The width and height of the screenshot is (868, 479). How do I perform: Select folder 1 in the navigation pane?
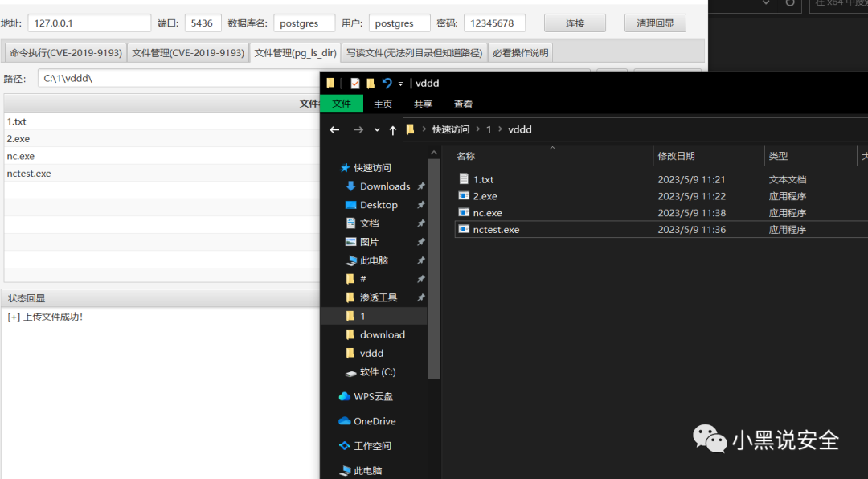click(374, 316)
